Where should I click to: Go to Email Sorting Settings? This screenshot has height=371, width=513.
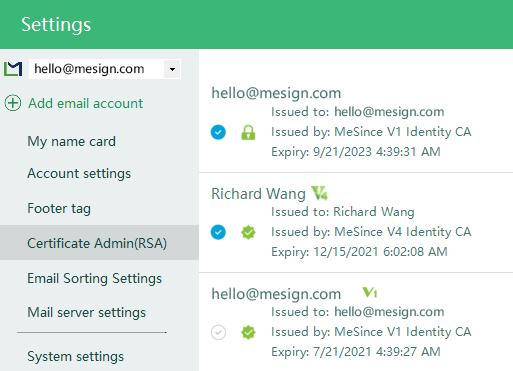tap(94, 278)
